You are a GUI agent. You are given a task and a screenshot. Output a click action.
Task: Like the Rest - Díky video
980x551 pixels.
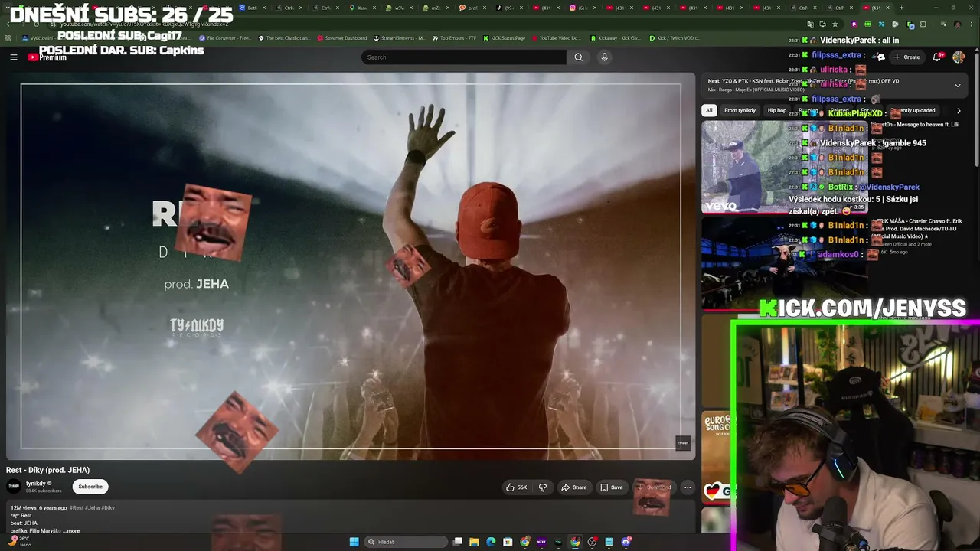(x=517, y=487)
